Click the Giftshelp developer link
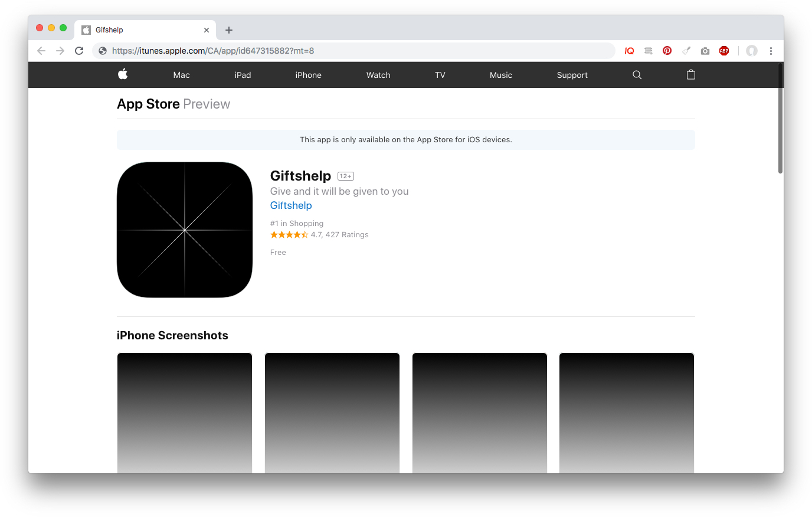Image resolution: width=812 pixels, height=517 pixels. pos(291,205)
